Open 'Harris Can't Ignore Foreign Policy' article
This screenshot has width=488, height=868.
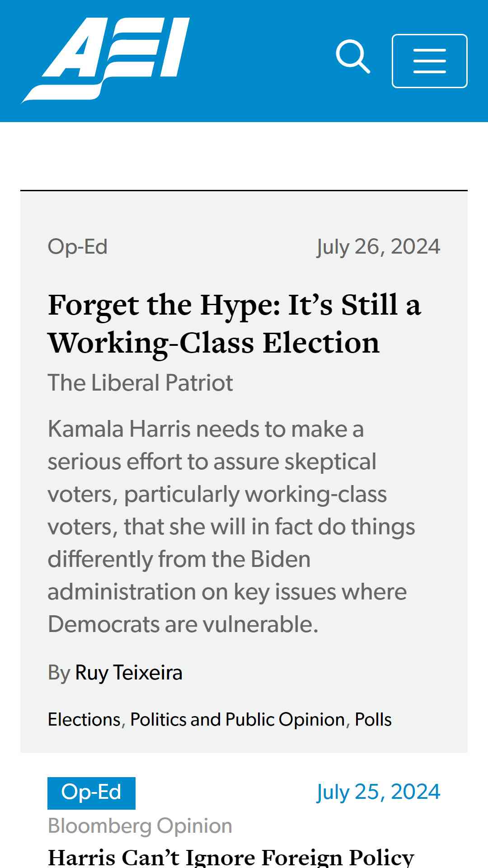pyautogui.click(x=231, y=857)
